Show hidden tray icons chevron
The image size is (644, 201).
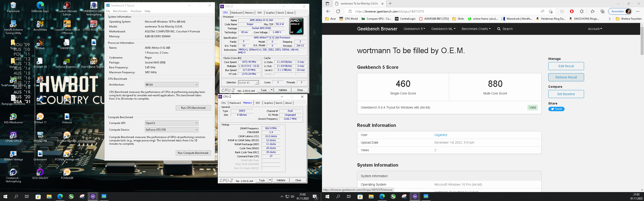pyautogui.click(x=282, y=197)
